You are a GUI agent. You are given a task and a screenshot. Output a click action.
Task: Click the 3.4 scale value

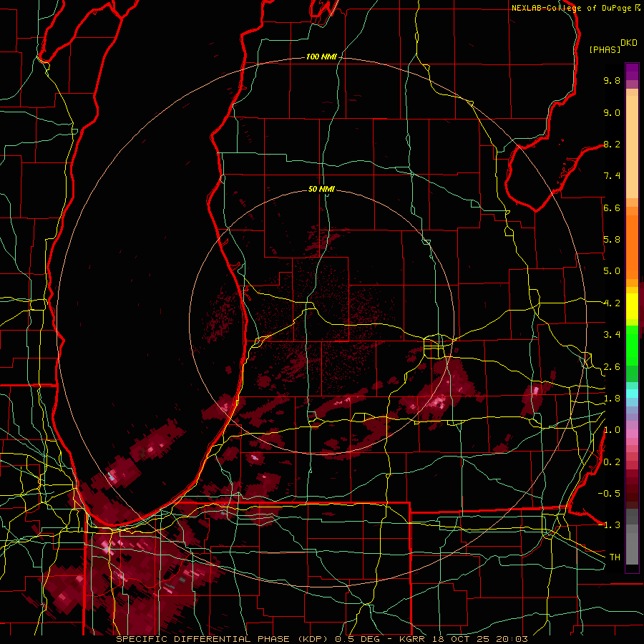612,335
